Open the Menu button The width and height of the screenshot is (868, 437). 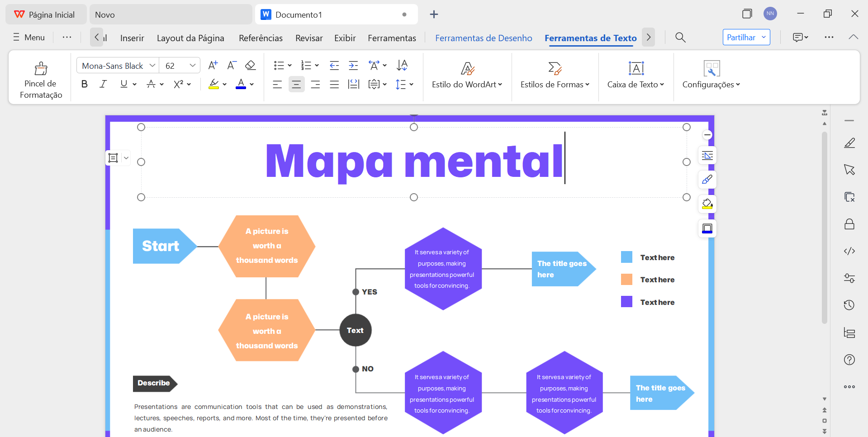click(x=29, y=38)
